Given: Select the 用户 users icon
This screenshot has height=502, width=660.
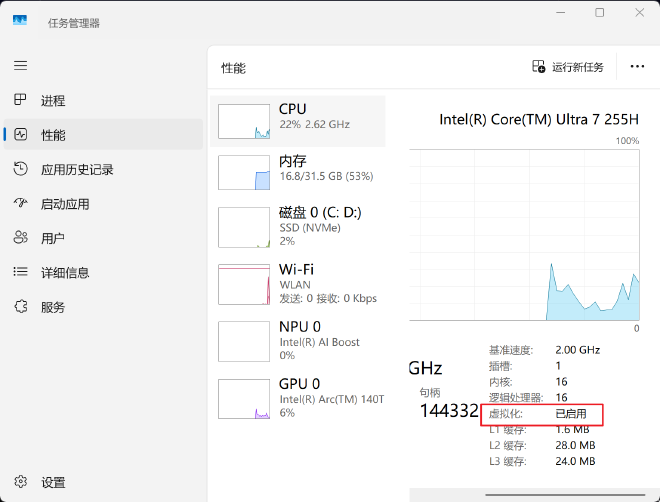Looking at the screenshot, I should [20, 238].
